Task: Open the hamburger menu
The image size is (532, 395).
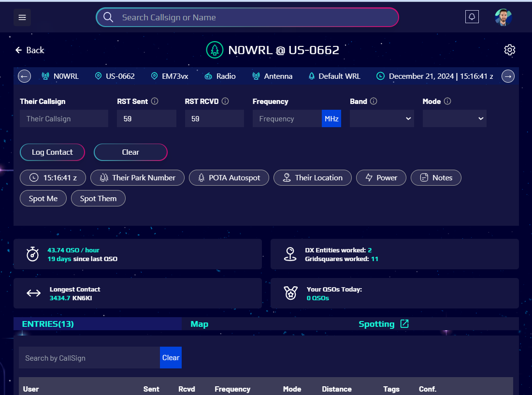Action: (22, 17)
